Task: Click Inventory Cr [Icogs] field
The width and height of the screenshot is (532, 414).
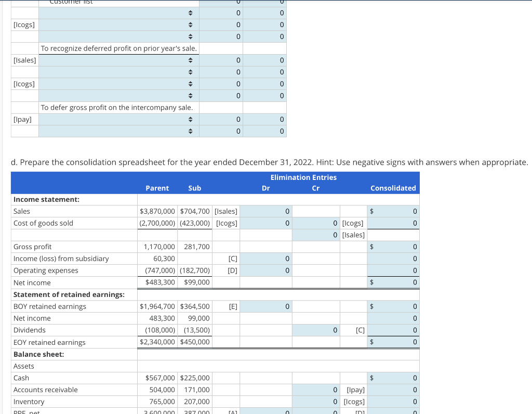Action: pyautogui.click(x=316, y=402)
